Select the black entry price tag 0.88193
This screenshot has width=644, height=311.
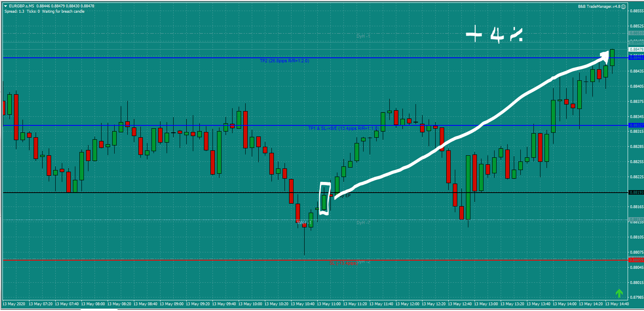tap(636, 193)
